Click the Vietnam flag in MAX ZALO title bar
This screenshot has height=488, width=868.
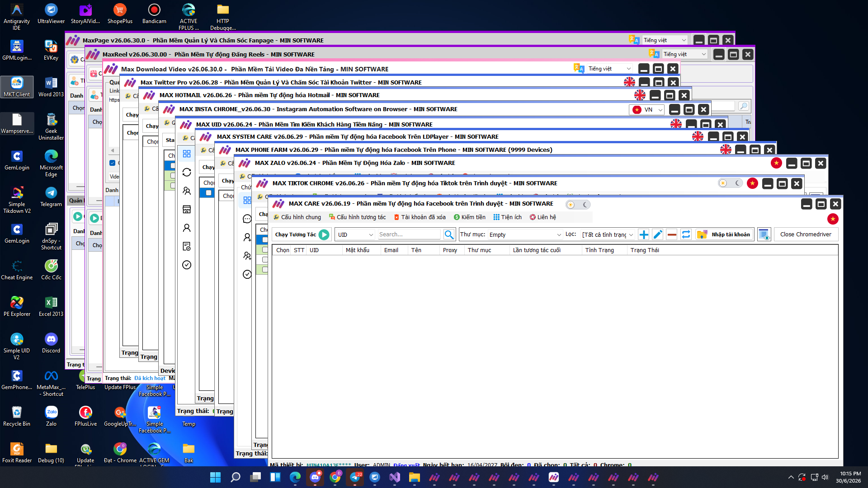(x=776, y=163)
